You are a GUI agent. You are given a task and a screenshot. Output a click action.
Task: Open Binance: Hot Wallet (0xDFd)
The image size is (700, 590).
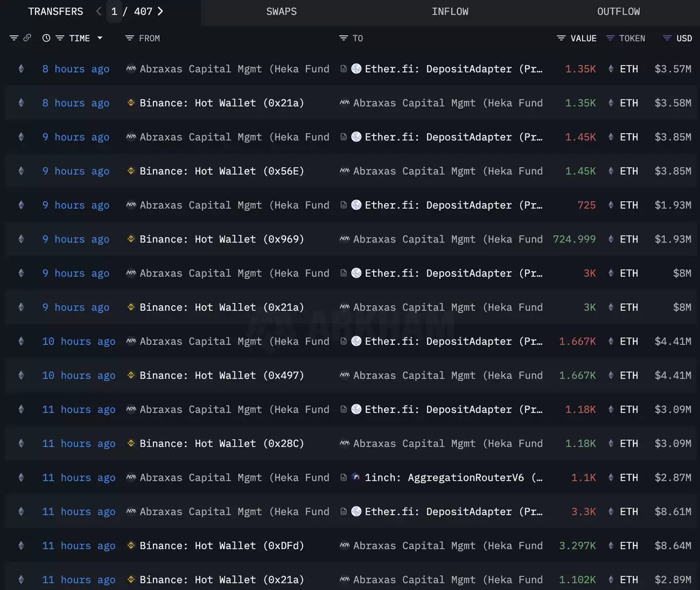coord(222,546)
